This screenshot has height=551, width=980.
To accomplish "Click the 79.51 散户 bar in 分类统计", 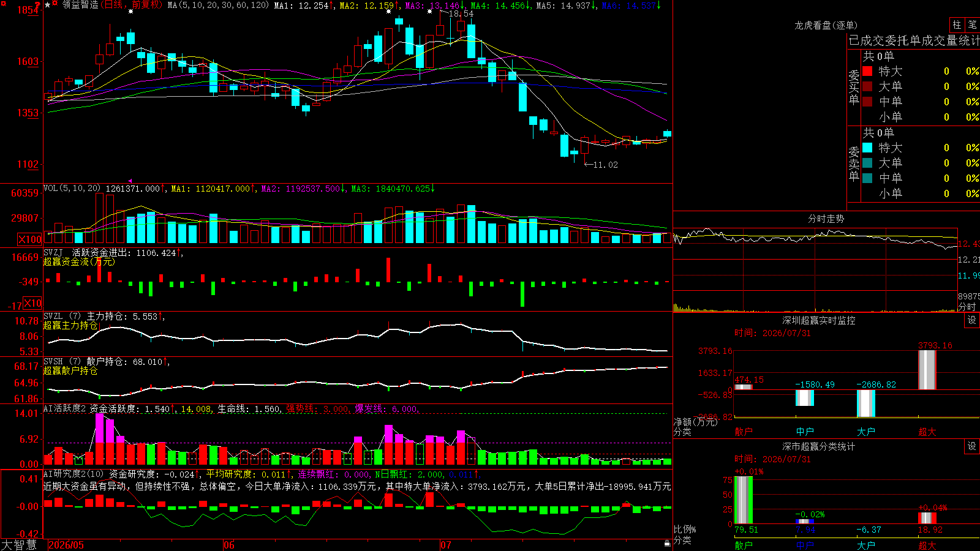I will pos(744,500).
